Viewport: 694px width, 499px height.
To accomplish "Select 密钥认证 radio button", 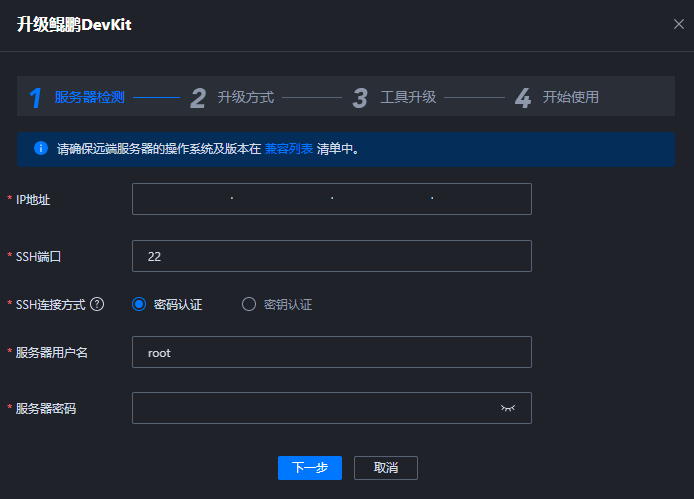I will [249, 304].
